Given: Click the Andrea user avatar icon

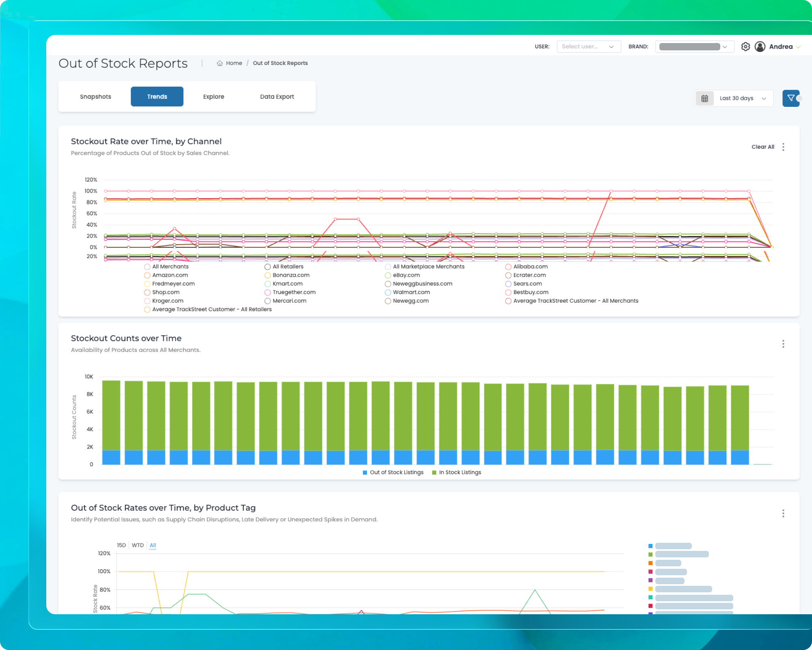Looking at the screenshot, I should [760, 47].
